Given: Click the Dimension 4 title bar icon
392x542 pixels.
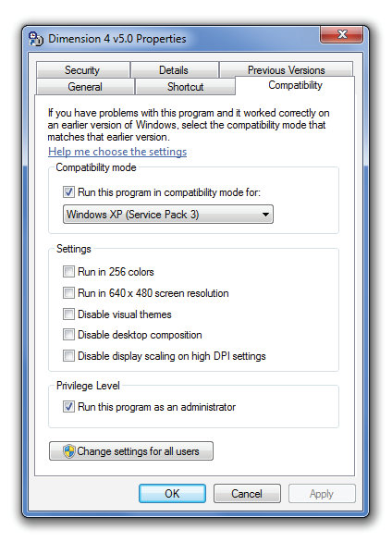Looking at the screenshot, I should pos(36,39).
